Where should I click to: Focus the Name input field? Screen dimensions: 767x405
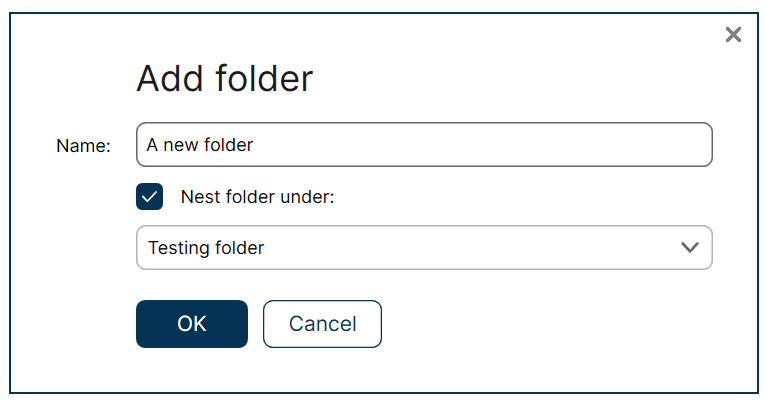click(x=424, y=145)
